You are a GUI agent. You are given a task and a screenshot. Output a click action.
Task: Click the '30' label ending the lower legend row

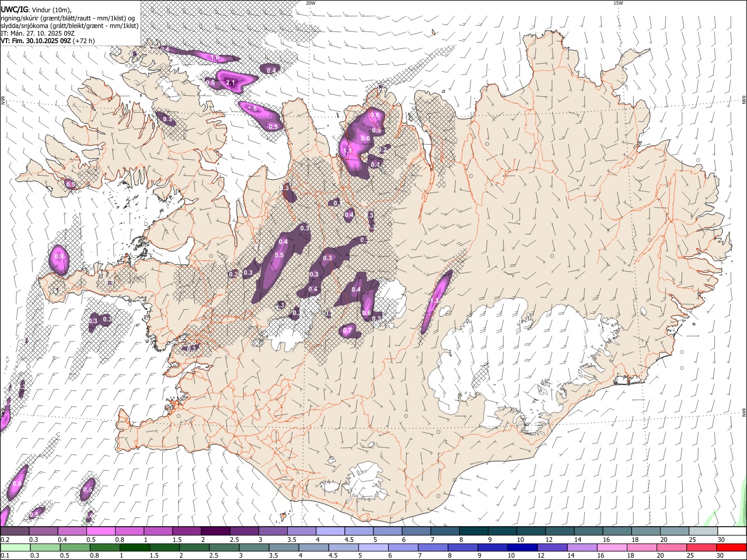click(x=720, y=556)
